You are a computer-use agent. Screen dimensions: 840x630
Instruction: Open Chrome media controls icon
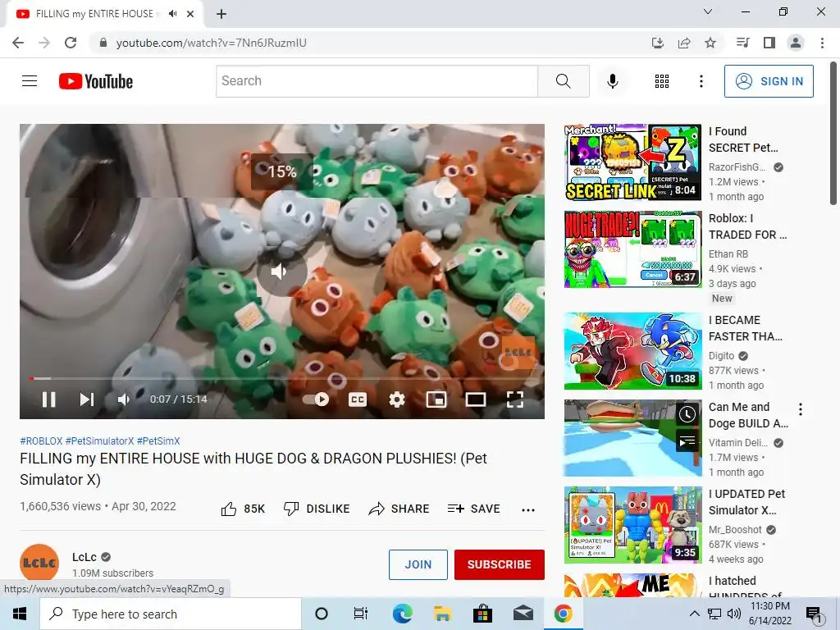click(x=742, y=43)
